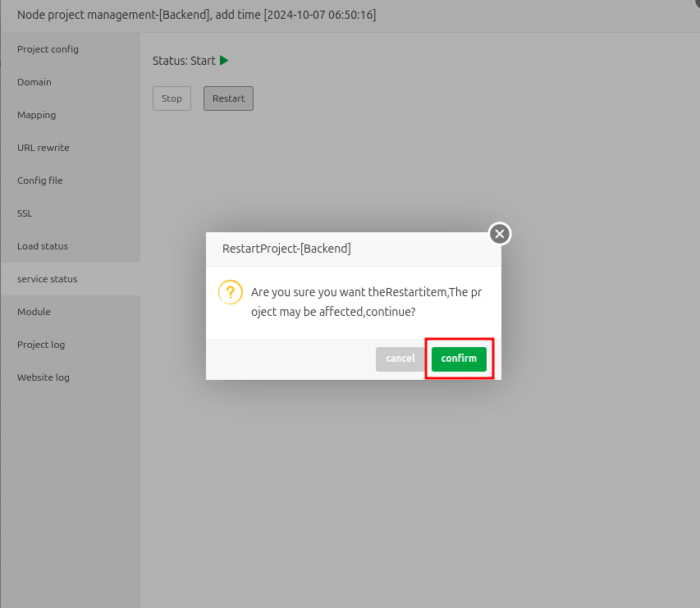This screenshot has height=608, width=700.
Task: Switch to the Domain tab
Action: (34, 82)
